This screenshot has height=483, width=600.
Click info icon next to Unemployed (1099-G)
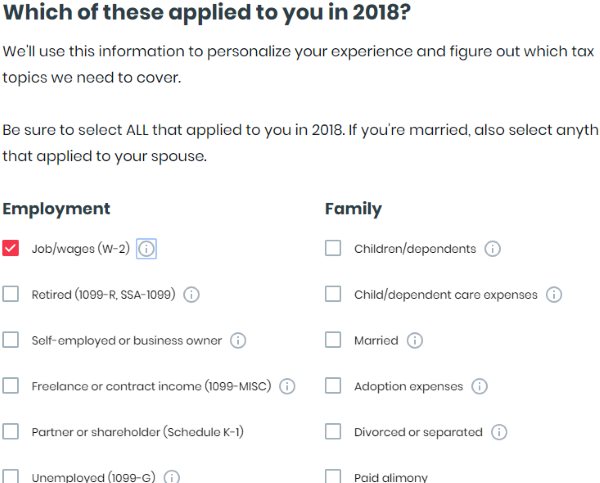pos(172,477)
